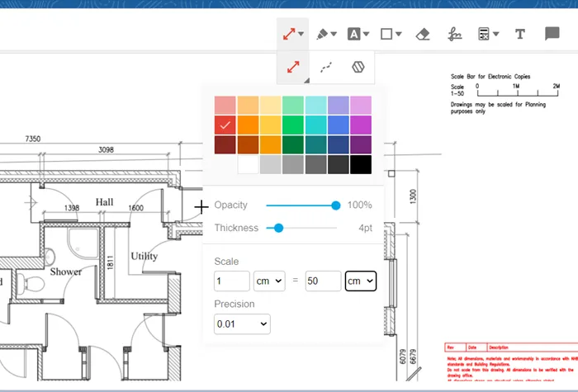This screenshot has height=392, width=578.
Task: Open the Precision 0.01 dropdown
Action: tap(242, 324)
